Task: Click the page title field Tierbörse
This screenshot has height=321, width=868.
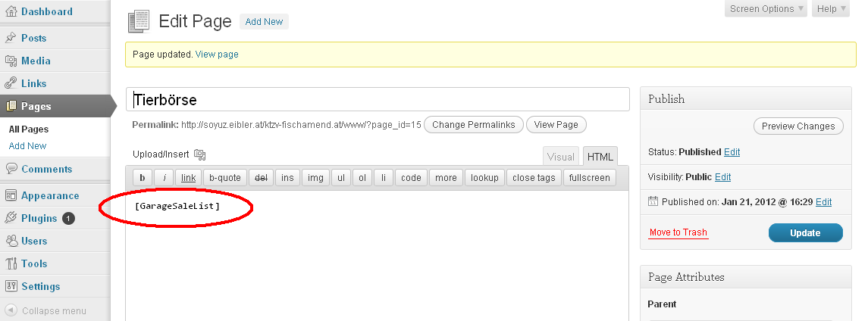Action: [x=378, y=100]
